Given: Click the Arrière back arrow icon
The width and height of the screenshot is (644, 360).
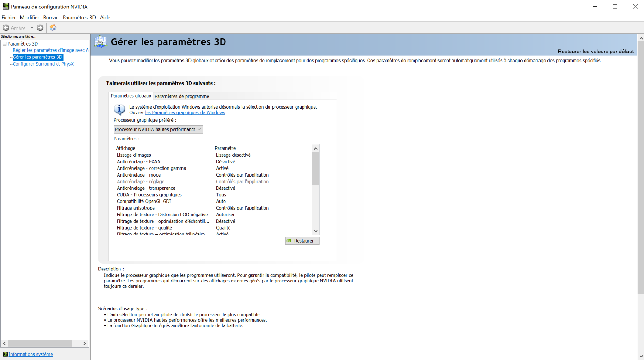Looking at the screenshot, I should tap(6, 28).
